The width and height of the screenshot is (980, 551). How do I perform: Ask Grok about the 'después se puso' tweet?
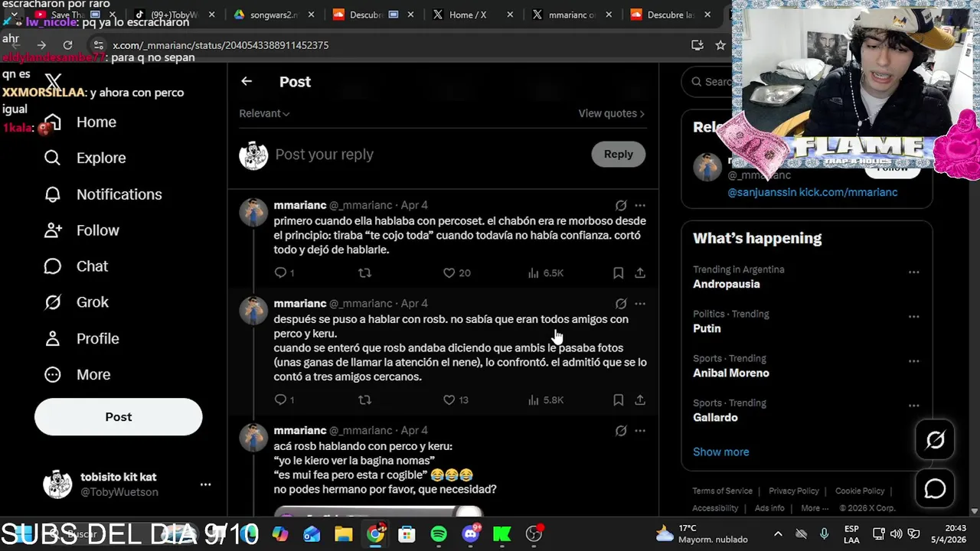click(621, 303)
